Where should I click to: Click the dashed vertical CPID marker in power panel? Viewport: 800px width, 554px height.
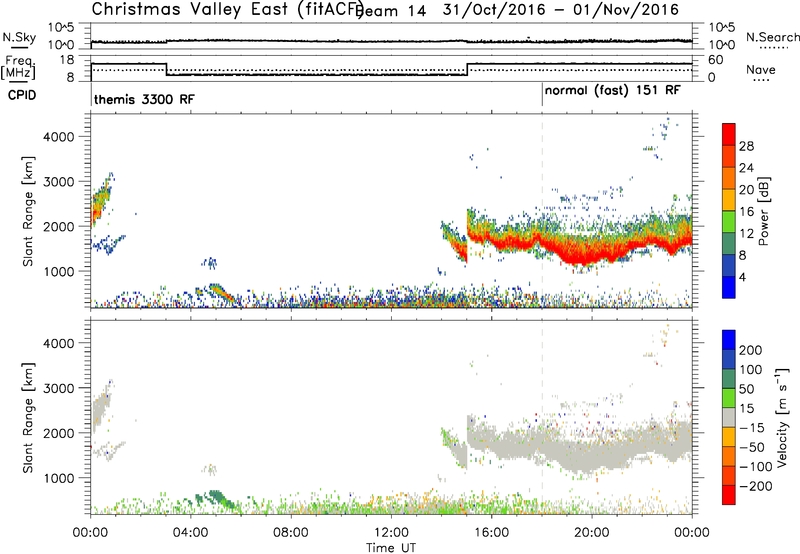tap(542, 211)
